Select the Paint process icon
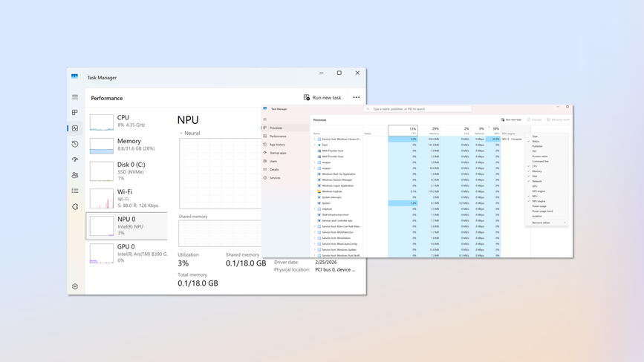644x362 pixels. [x=319, y=145]
